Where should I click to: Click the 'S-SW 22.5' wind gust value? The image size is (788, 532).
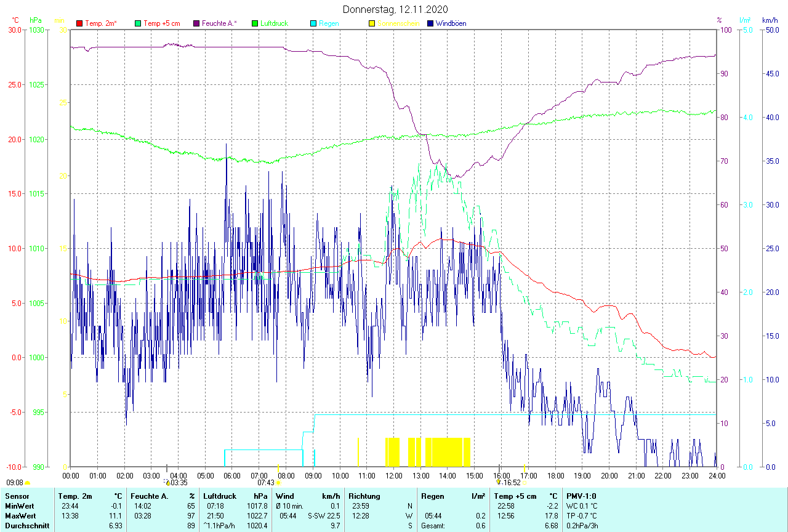(324, 516)
